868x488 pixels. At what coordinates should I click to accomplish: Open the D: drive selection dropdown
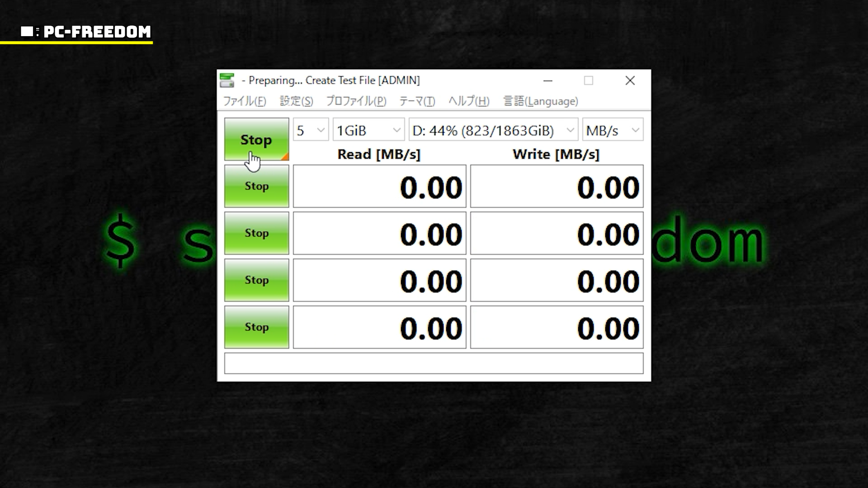(493, 131)
